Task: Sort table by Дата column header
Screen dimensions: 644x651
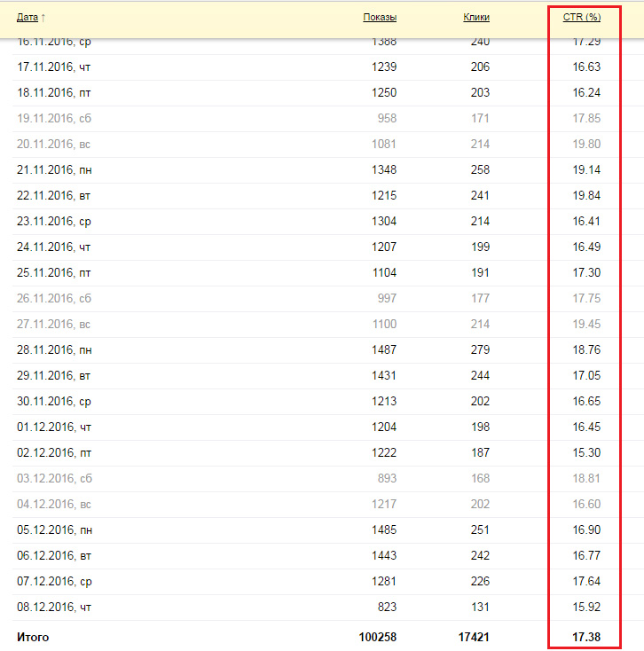Action: (27, 18)
